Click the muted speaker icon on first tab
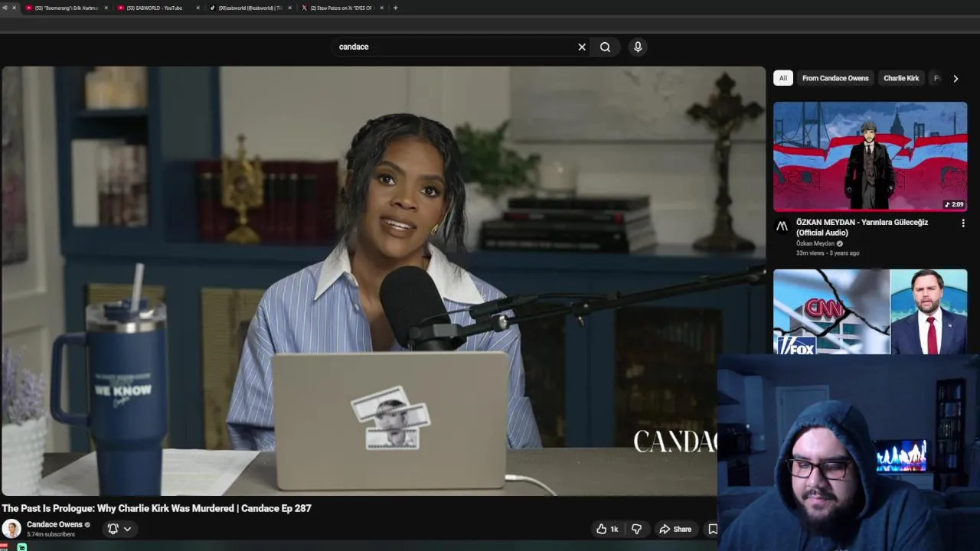Viewport: 980px width, 551px height. tap(5, 8)
